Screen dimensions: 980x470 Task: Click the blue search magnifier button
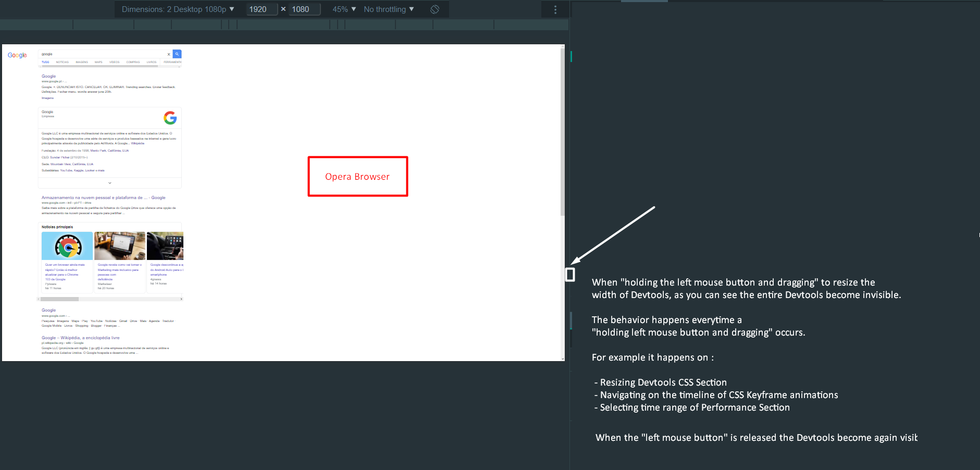pyautogui.click(x=177, y=54)
